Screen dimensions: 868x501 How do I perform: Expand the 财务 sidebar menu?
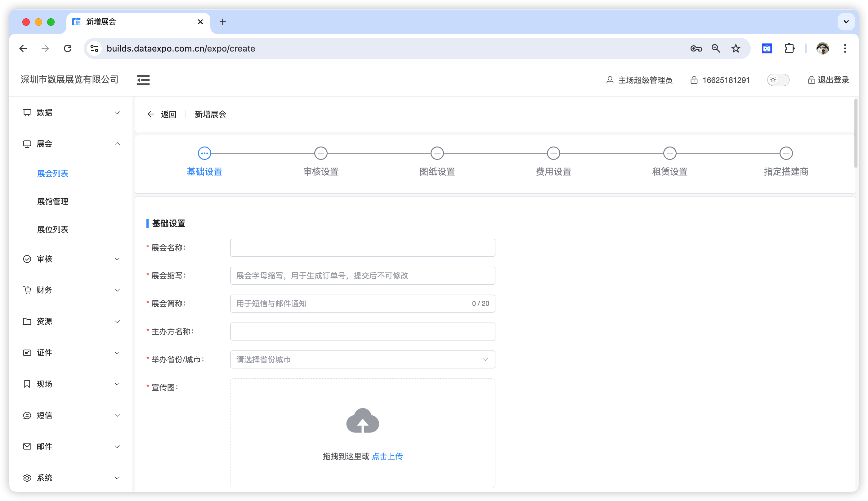click(71, 290)
